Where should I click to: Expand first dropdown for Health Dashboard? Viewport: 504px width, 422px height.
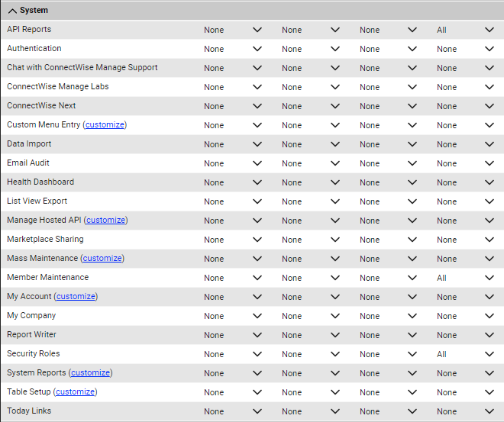tap(233, 182)
